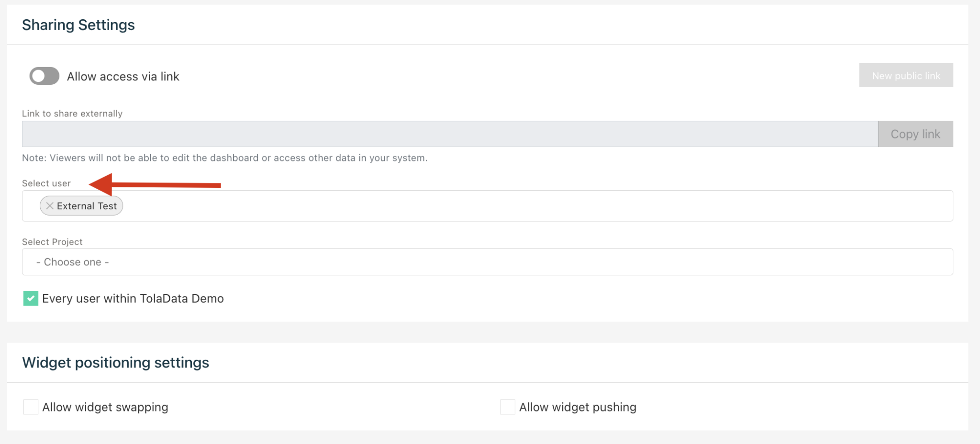The height and width of the screenshot is (444, 980).
Task: Expand the Choose one project selector
Action: pos(487,262)
